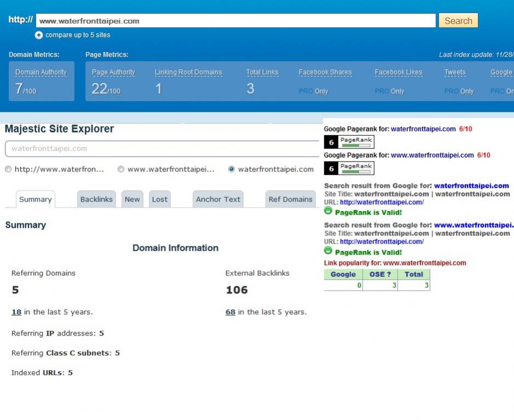Focus the http:// URL input field
The height and width of the screenshot is (420, 514).
(x=236, y=21)
